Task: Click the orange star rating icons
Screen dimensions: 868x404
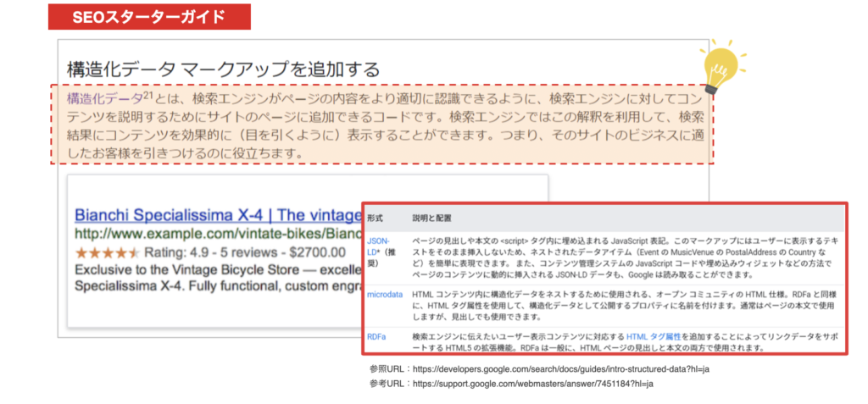Action: point(104,252)
